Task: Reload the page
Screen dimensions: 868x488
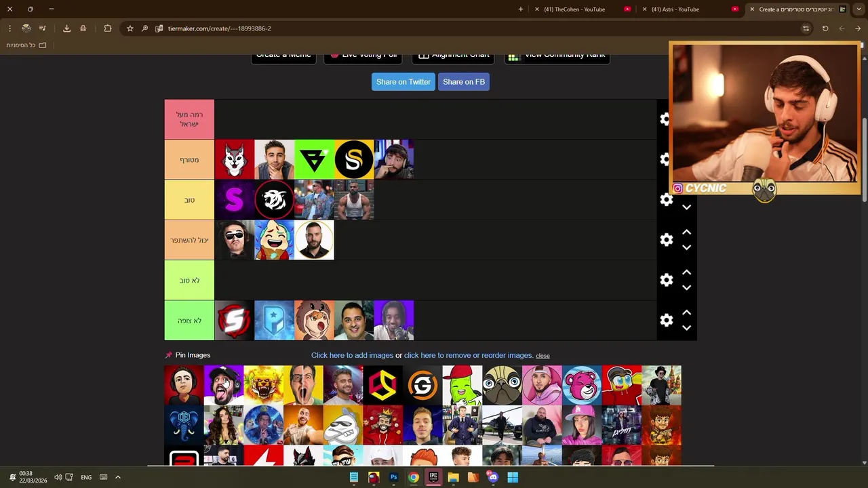Action: tap(825, 28)
